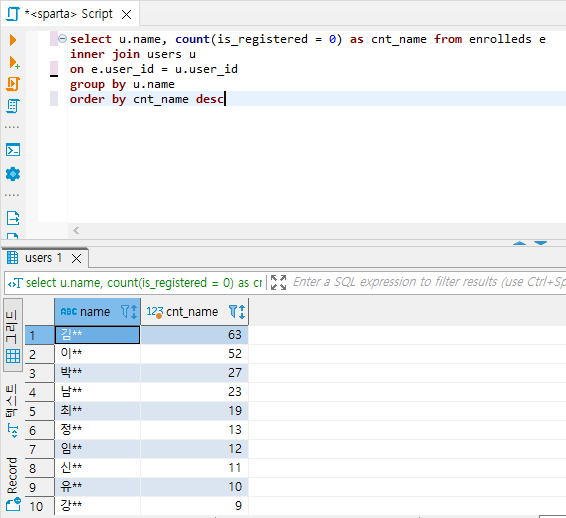Run the SQL statement with the orange play icon
This screenshot has height=518, width=566.
13,40
